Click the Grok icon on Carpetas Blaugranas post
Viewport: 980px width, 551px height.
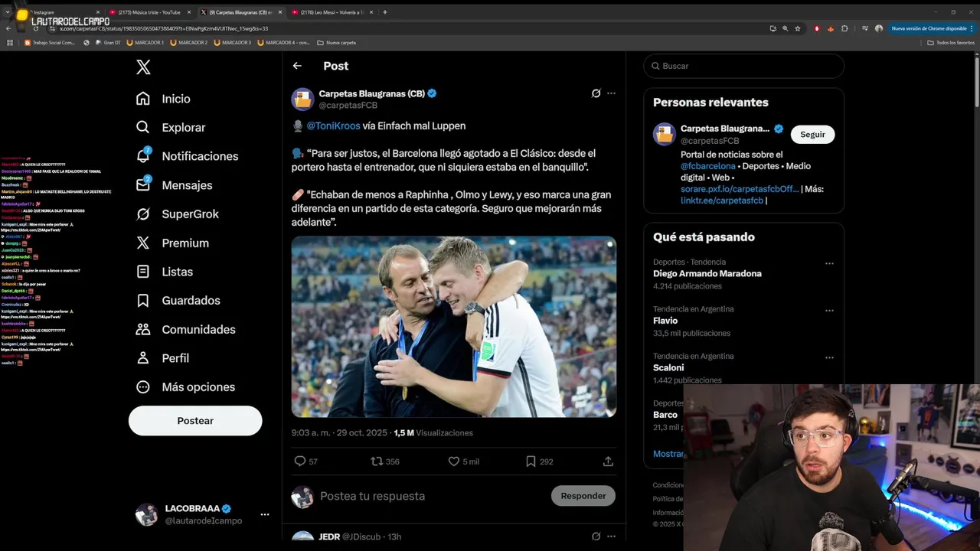pos(596,93)
